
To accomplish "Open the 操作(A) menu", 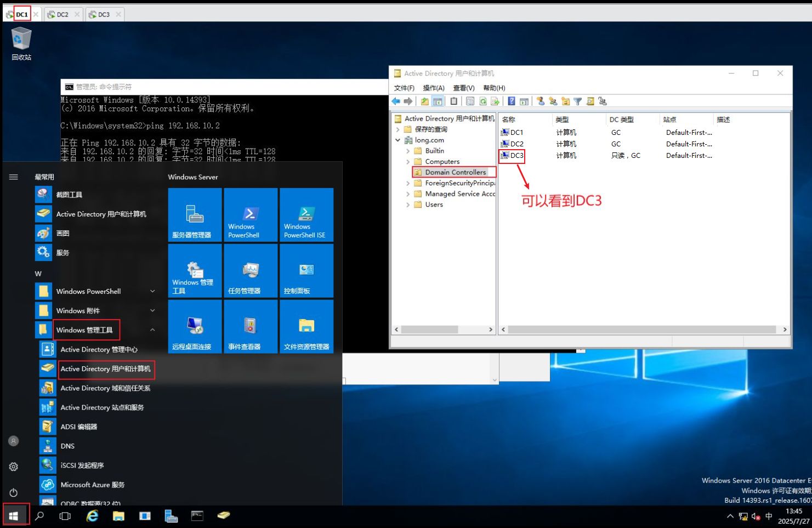I will point(434,88).
